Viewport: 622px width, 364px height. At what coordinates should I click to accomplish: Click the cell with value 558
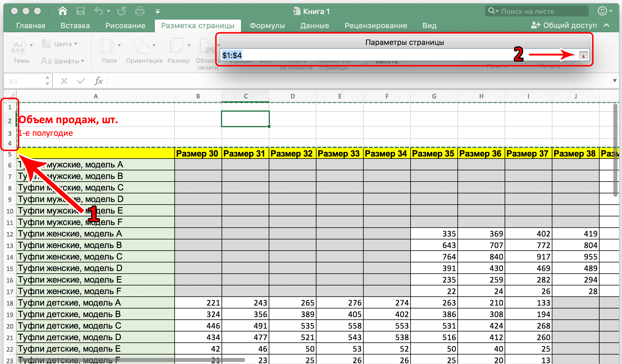point(339,326)
